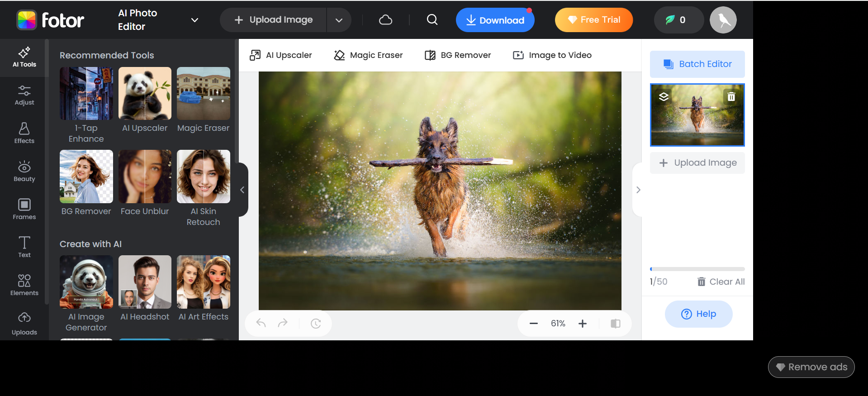Open the Help button

coord(698,314)
